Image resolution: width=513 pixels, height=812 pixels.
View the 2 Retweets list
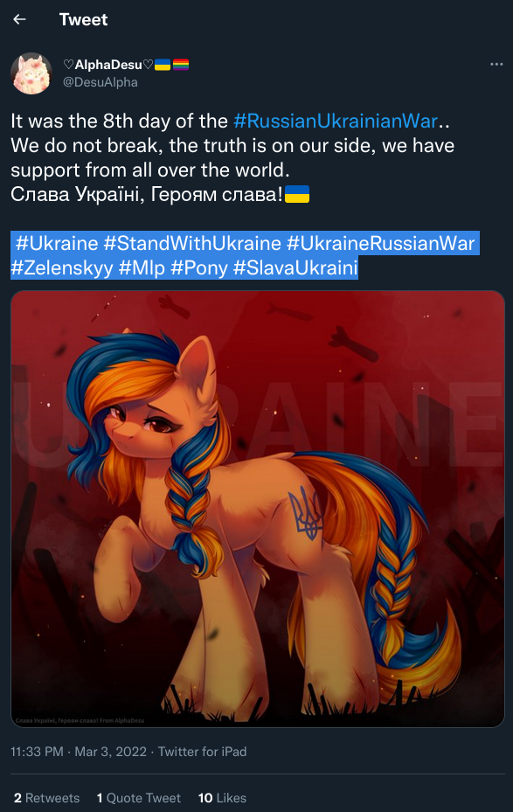(x=46, y=798)
